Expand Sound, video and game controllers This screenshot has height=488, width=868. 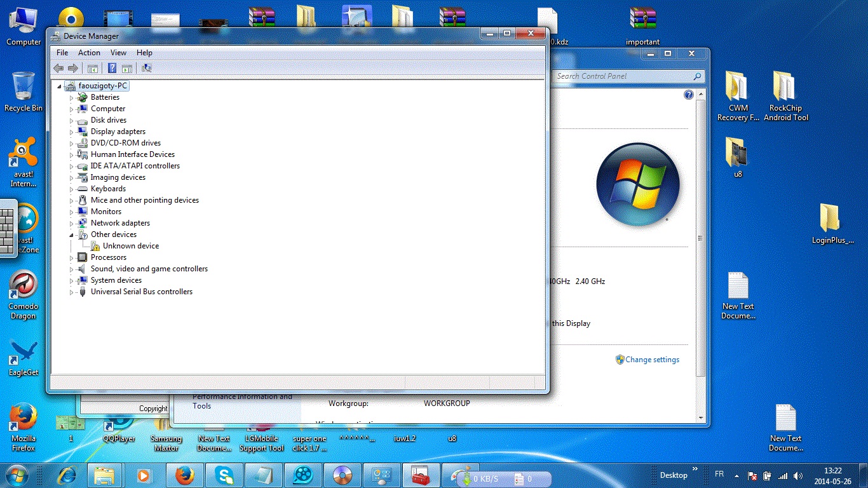coord(72,269)
